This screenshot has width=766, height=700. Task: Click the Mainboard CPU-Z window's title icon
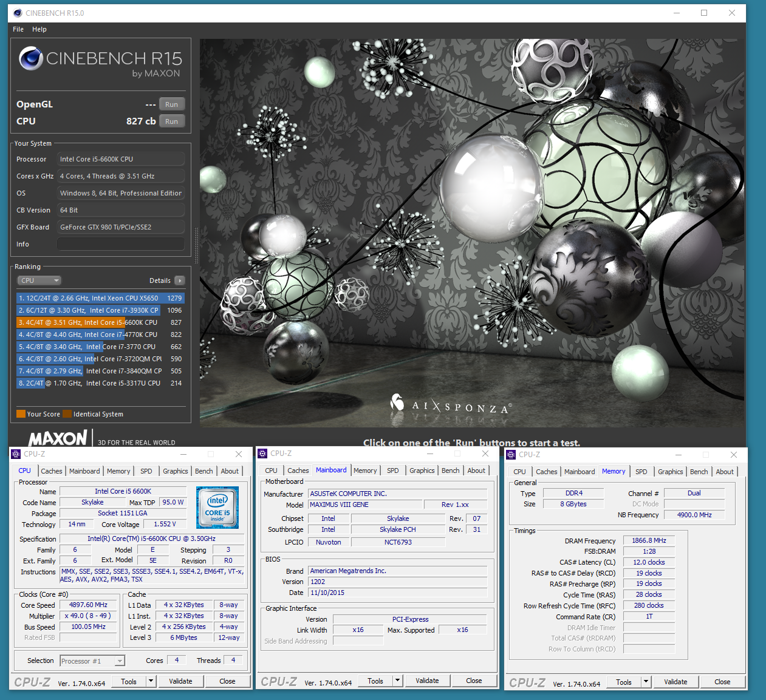click(262, 454)
